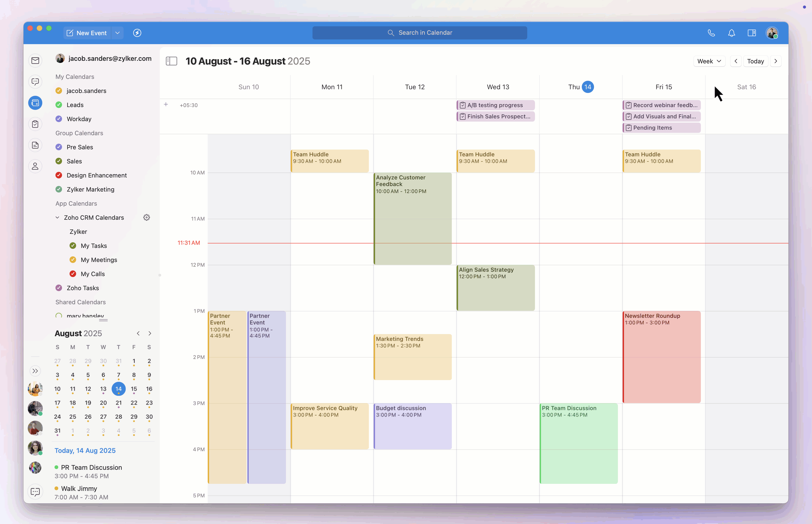Image resolution: width=812 pixels, height=524 pixels.
Task: Click the phone call icon in header
Action: (711, 33)
